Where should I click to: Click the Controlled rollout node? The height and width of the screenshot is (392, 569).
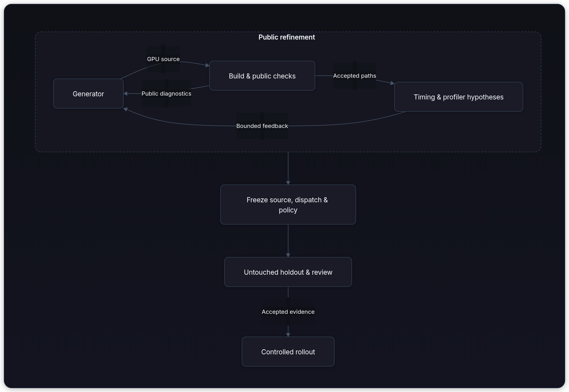288,352
